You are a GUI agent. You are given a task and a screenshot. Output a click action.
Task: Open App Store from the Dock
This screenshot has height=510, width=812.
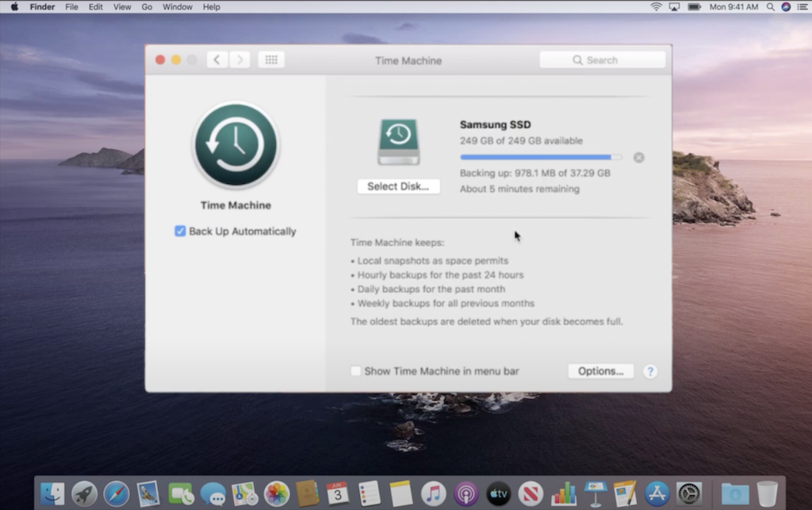click(657, 493)
